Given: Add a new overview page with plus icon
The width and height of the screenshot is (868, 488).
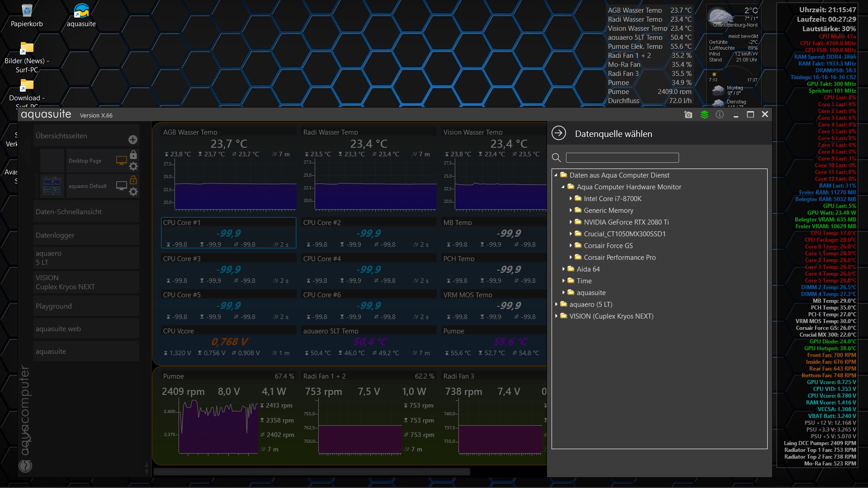Looking at the screenshot, I should (133, 140).
